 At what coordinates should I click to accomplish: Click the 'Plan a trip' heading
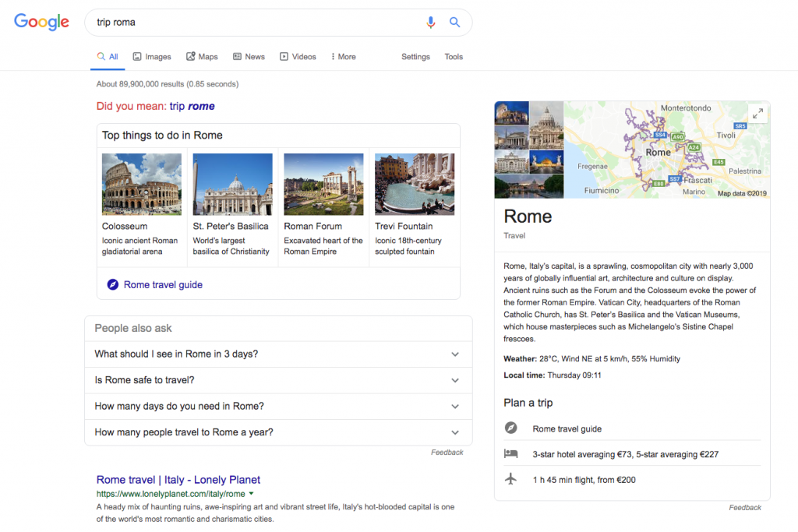(528, 403)
